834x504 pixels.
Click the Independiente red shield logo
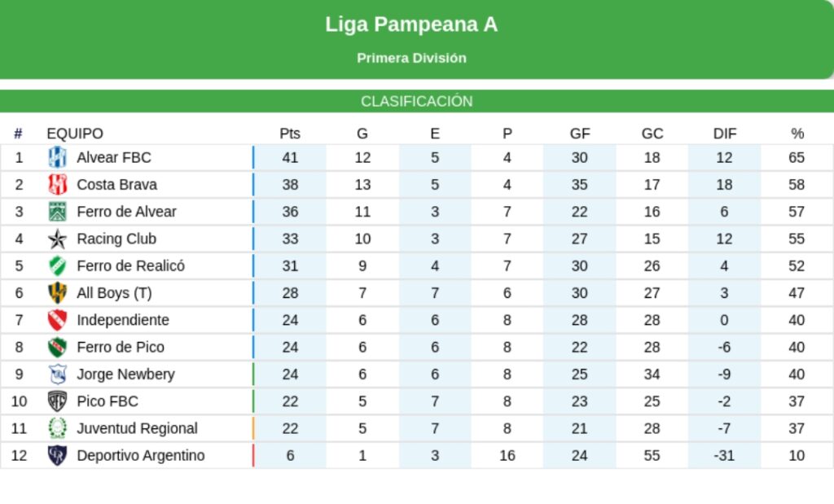[x=58, y=320]
